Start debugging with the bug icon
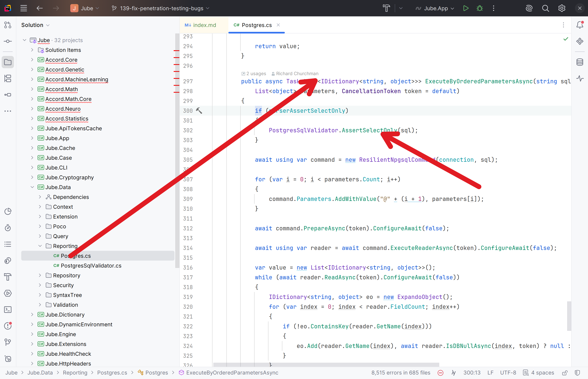588x379 pixels. [480, 8]
